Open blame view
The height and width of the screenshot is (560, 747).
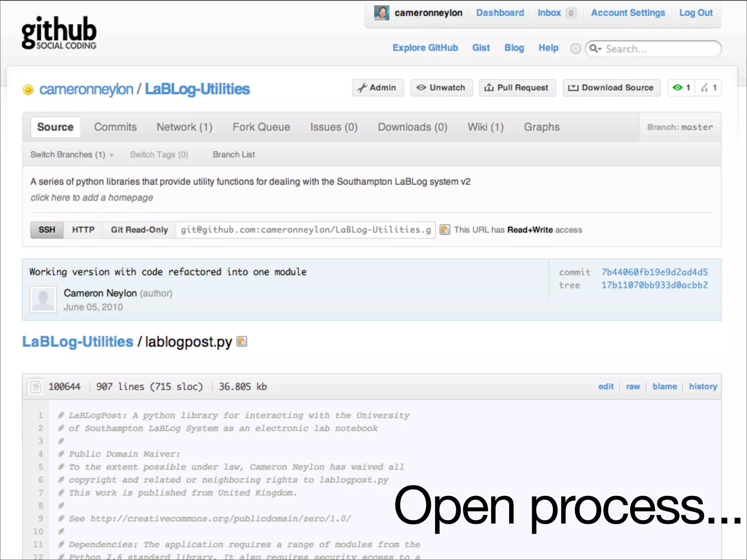[665, 386]
